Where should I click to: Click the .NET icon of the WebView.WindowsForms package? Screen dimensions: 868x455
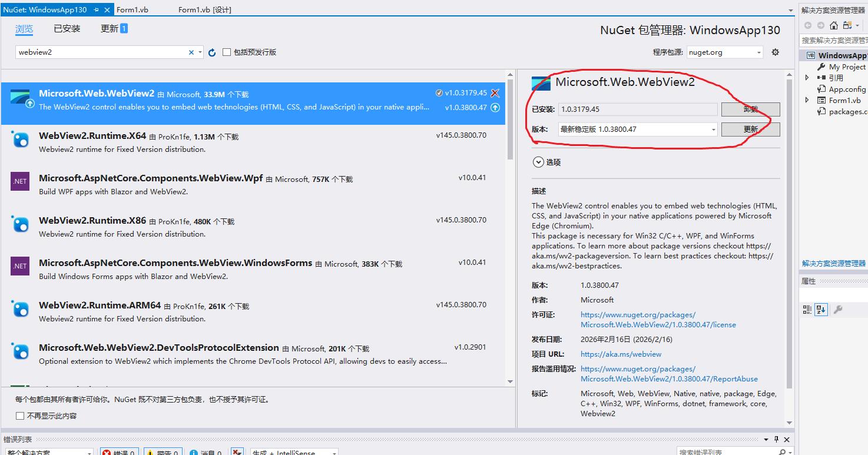20,266
